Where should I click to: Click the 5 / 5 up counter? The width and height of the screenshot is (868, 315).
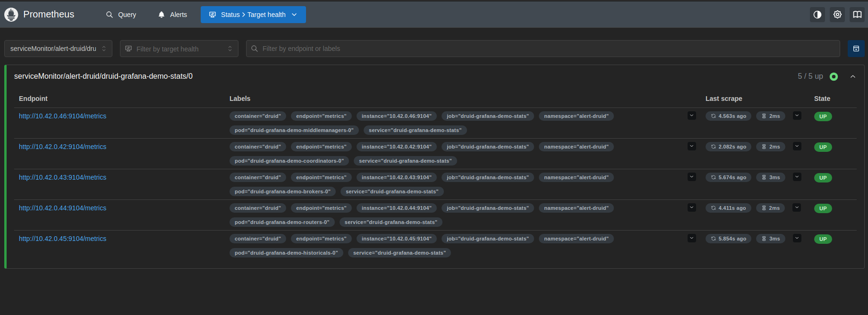tap(810, 76)
